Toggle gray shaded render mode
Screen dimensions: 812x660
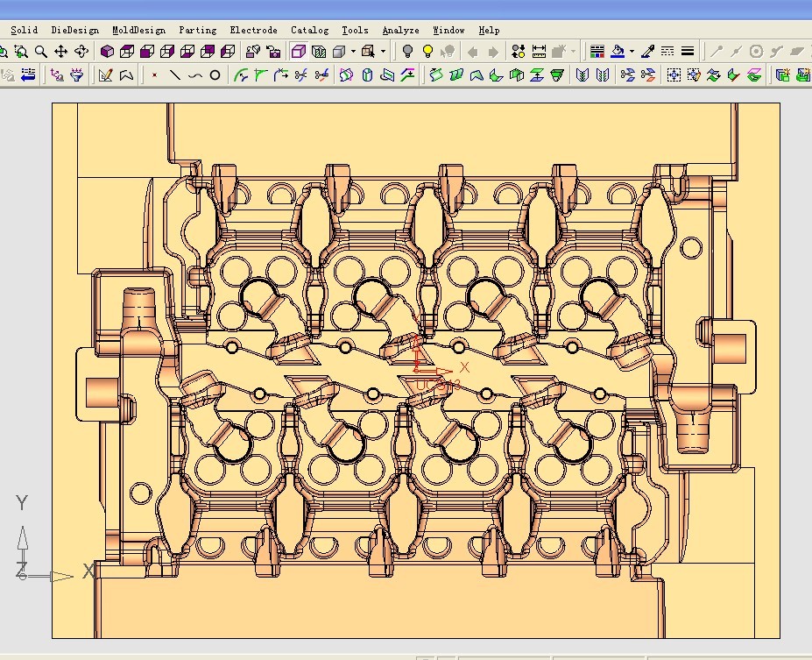coord(339,52)
